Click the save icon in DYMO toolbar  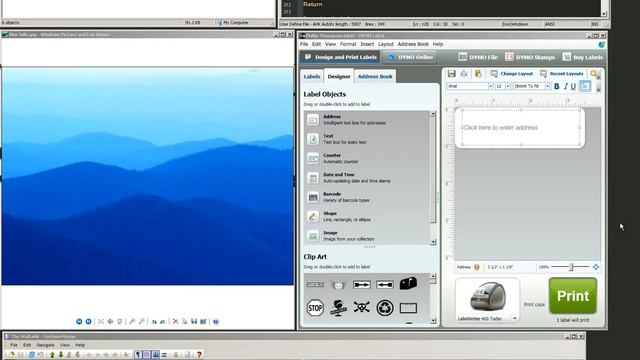451,73
